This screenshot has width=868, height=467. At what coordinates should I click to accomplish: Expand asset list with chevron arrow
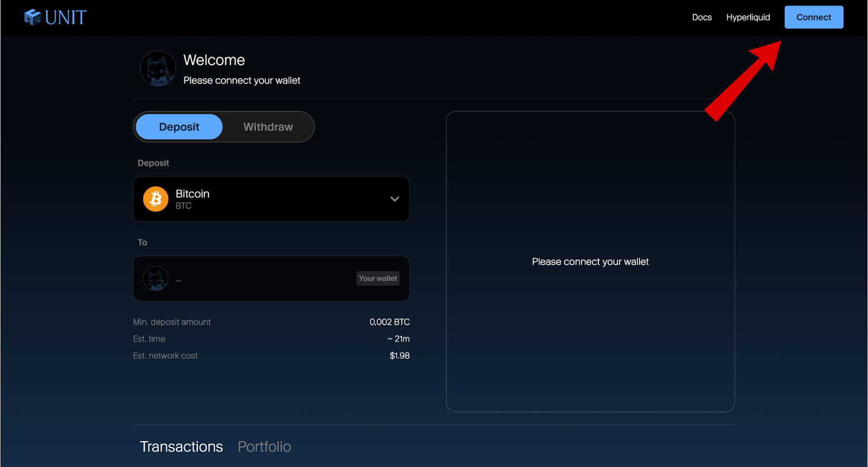395,199
